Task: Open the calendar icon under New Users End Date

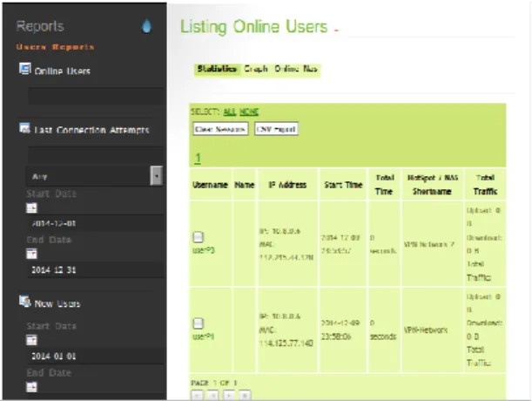Action: coord(31,387)
